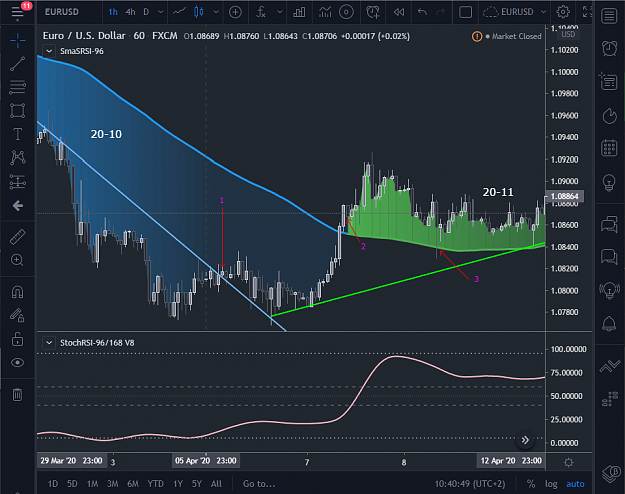Toggle auto scale option
The width and height of the screenshot is (625, 494).
575,484
